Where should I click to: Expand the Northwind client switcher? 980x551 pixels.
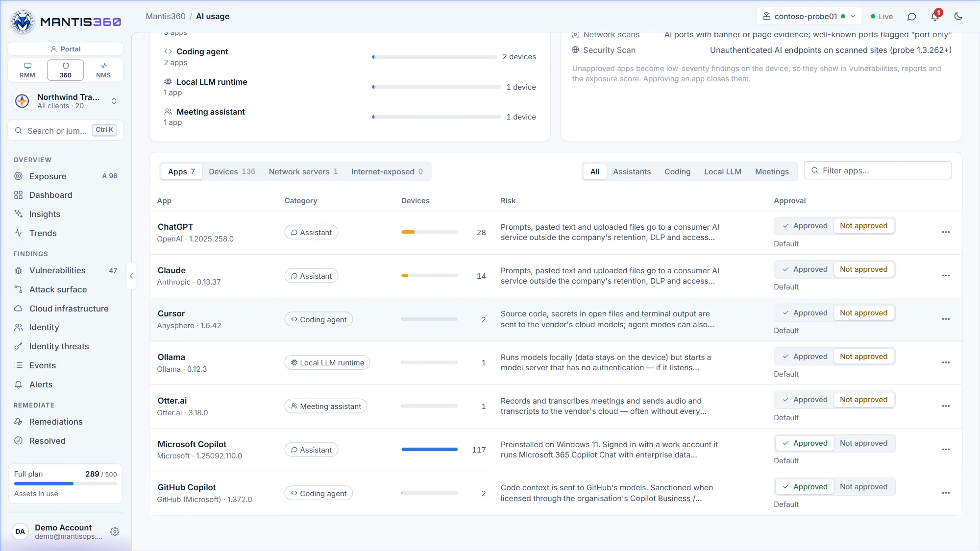(66, 101)
